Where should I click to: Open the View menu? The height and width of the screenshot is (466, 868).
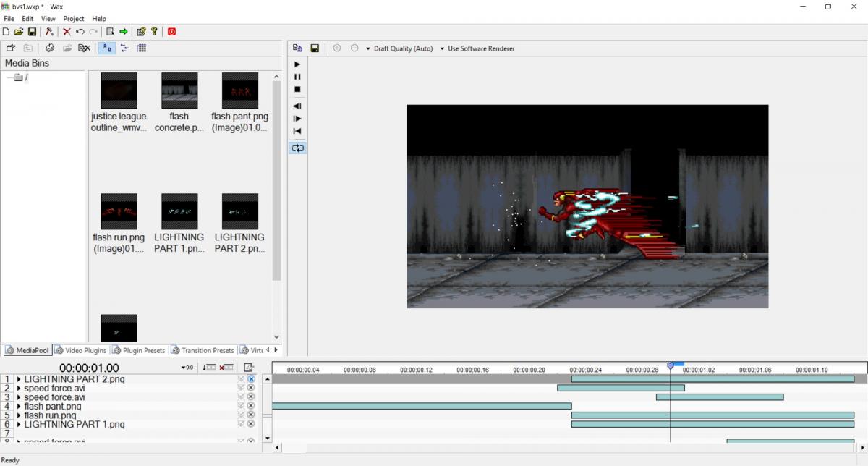48,18
